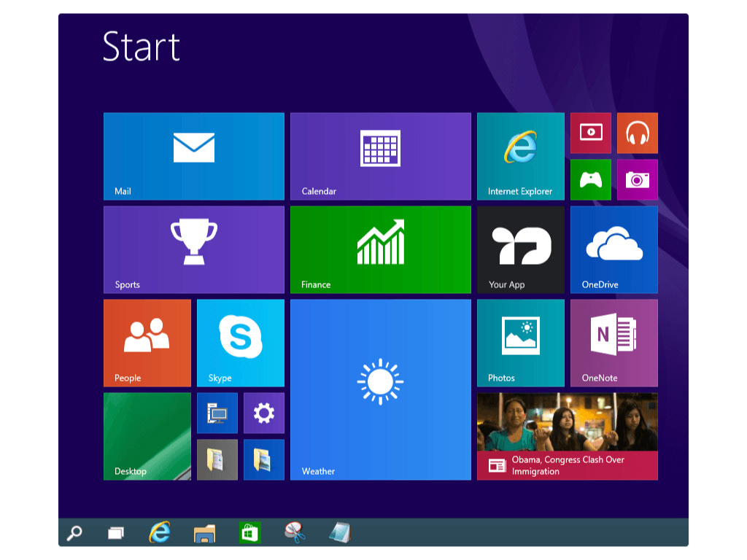747x560 pixels.
Task: Open the OneDrive tile
Action: (614, 249)
